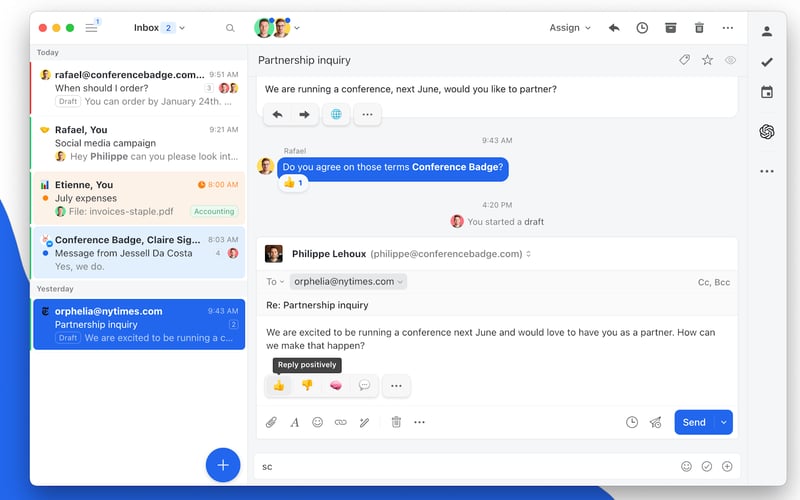800x500 pixels.
Task: Open the ChatGPT integration icon
Action: click(767, 132)
